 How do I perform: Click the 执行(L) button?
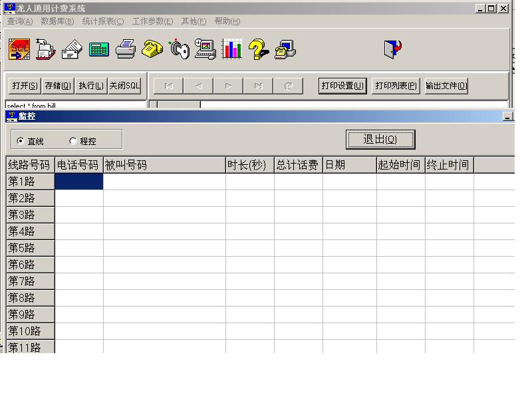(91, 86)
